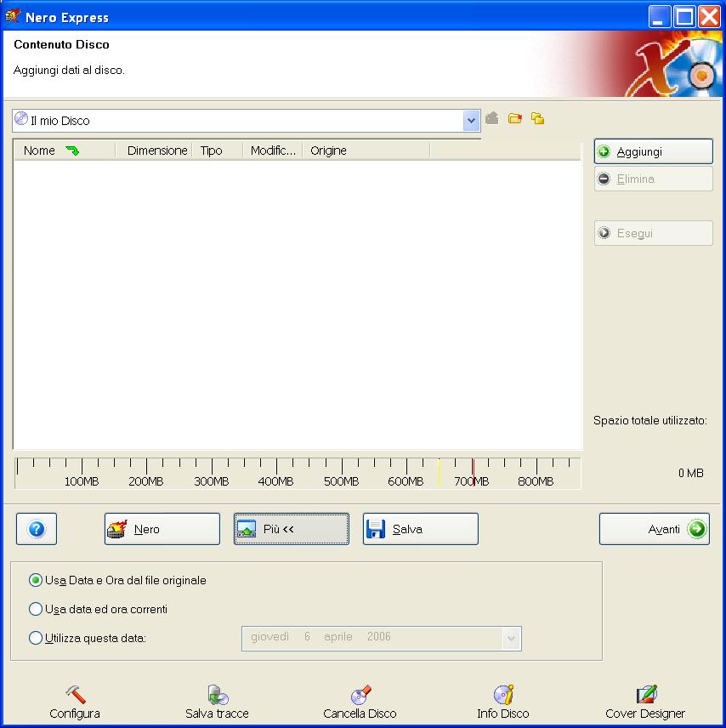The height and width of the screenshot is (728, 726).
Task: Click Avanti to proceed
Action: (x=655, y=529)
